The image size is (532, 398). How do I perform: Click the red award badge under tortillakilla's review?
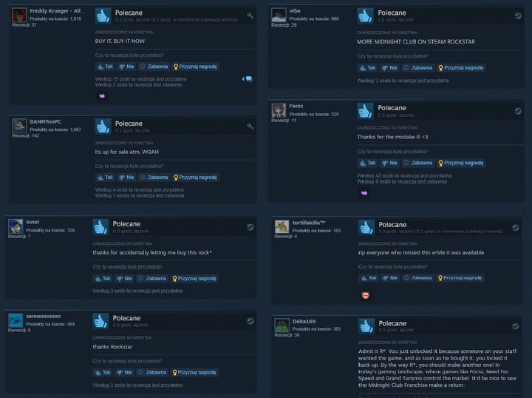[366, 295]
